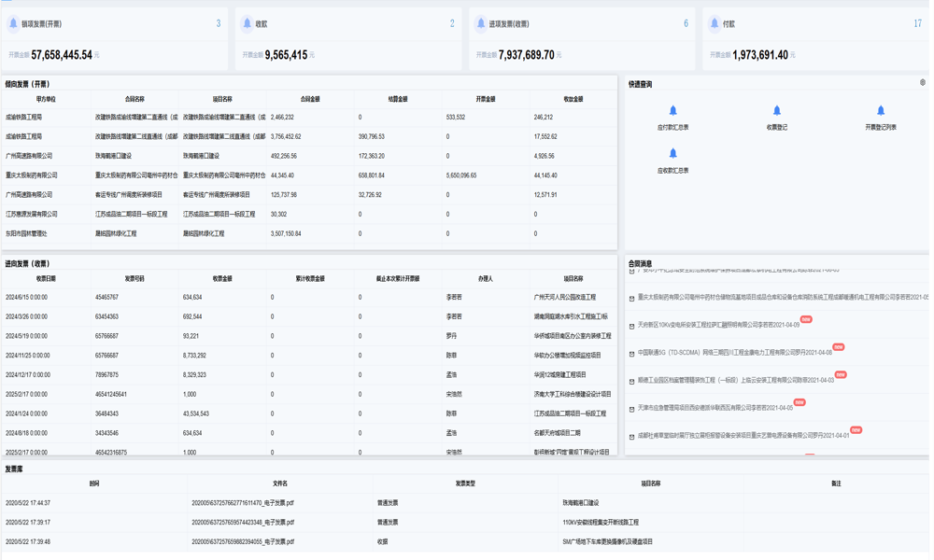Image resolution: width=934 pixels, height=560 pixels.
Task: Open settings gear in 快速查询 panel
Action: pos(923,83)
